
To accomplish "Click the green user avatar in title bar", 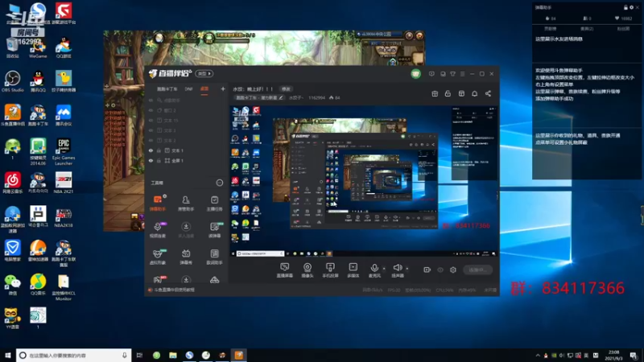I will pyautogui.click(x=415, y=74).
